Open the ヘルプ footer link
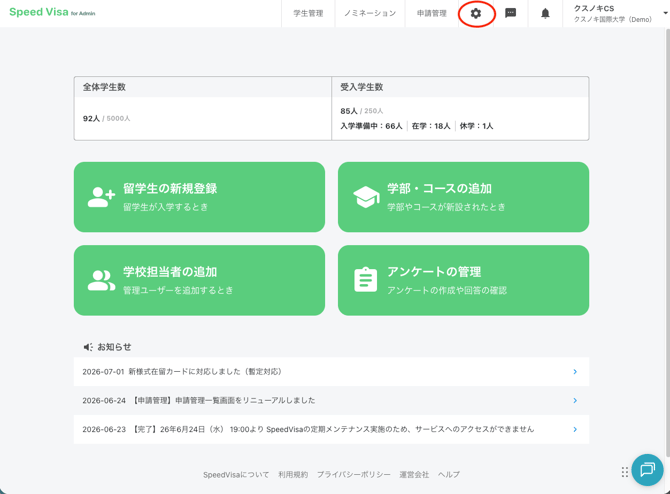Viewport: 670px width, 494px height. (x=449, y=474)
